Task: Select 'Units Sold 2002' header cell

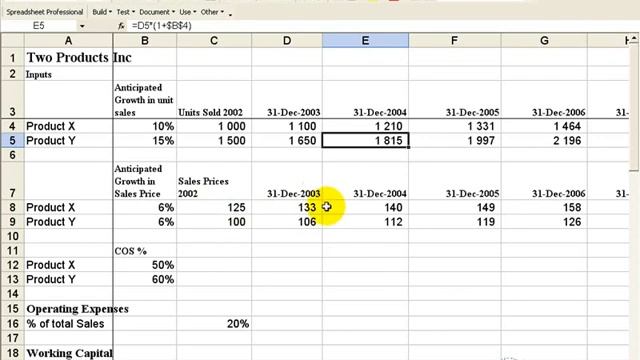Action: (214, 100)
